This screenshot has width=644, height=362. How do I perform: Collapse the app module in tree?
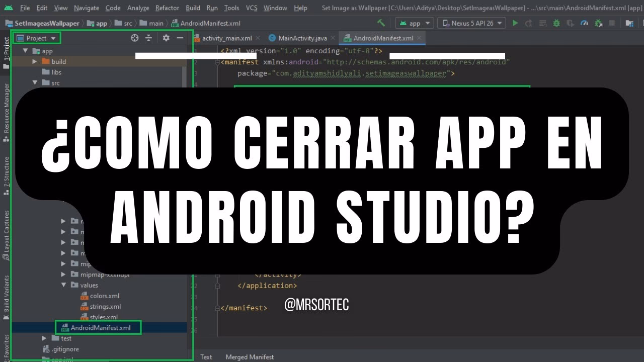[x=26, y=51]
